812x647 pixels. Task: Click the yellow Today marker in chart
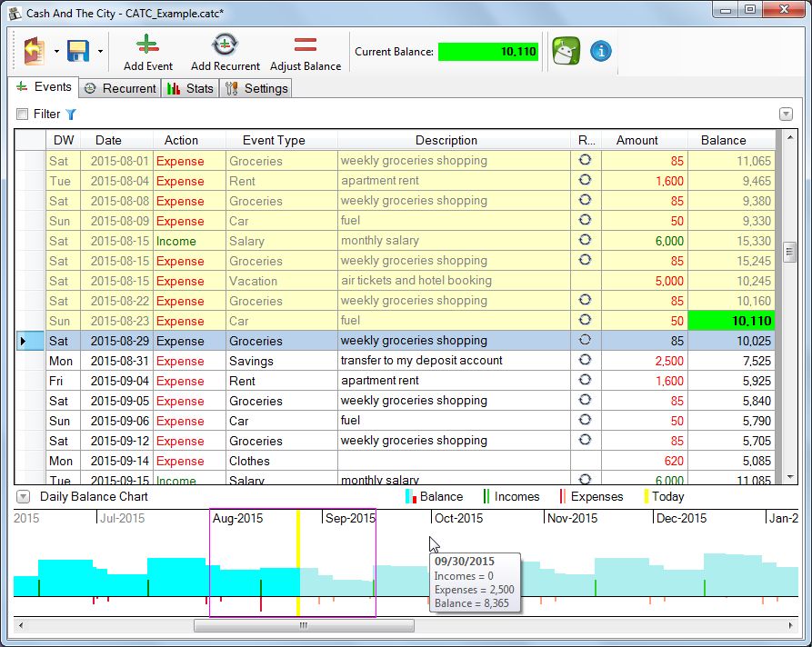click(x=298, y=563)
